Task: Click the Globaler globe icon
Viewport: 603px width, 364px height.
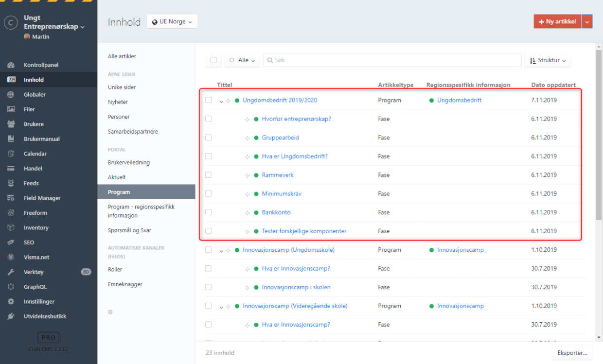Action: tap(11, 95)
